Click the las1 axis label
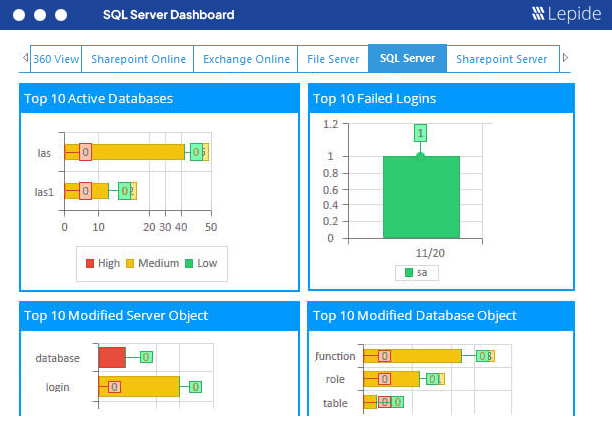The image size is (612, 430). pos(44,192)
